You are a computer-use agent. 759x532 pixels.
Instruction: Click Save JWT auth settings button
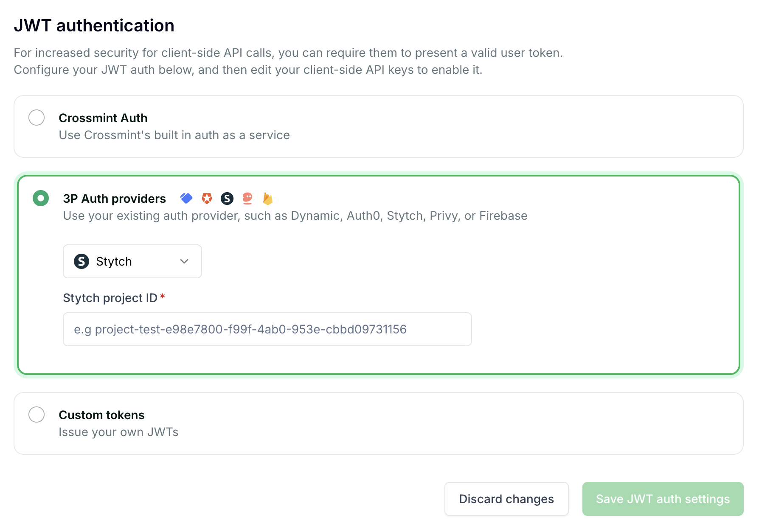(x=663, y=499)
